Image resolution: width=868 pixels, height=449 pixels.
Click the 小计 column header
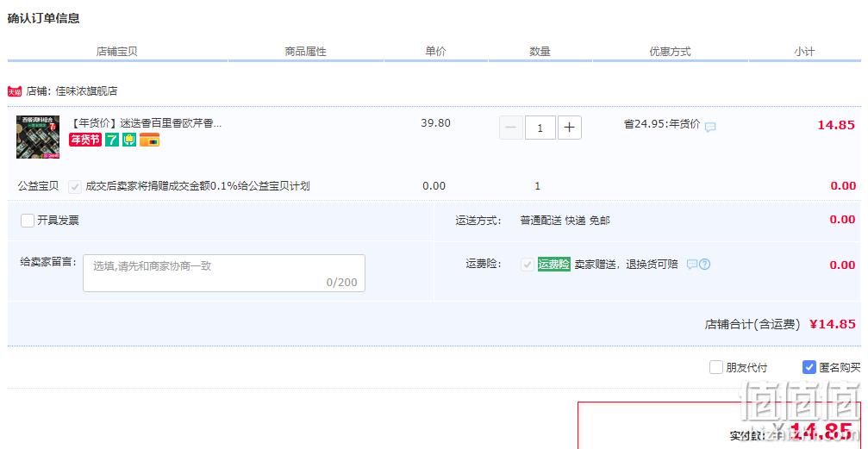pos(804,52)
